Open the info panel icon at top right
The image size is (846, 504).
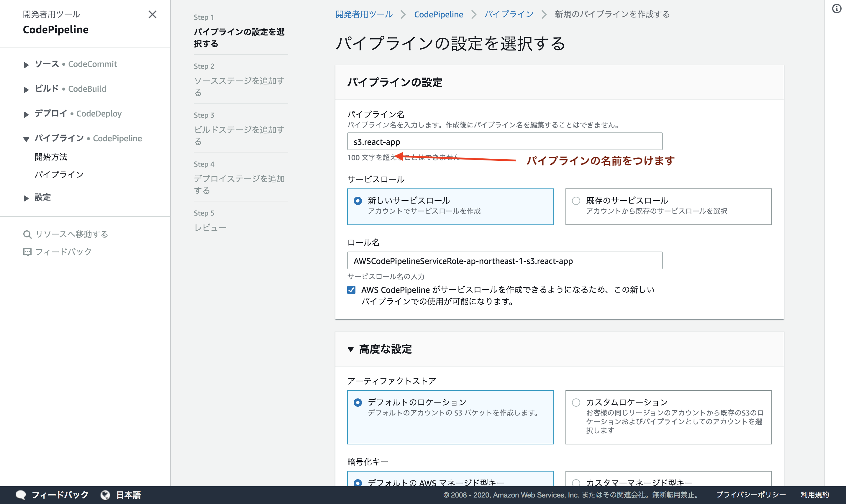837,9
